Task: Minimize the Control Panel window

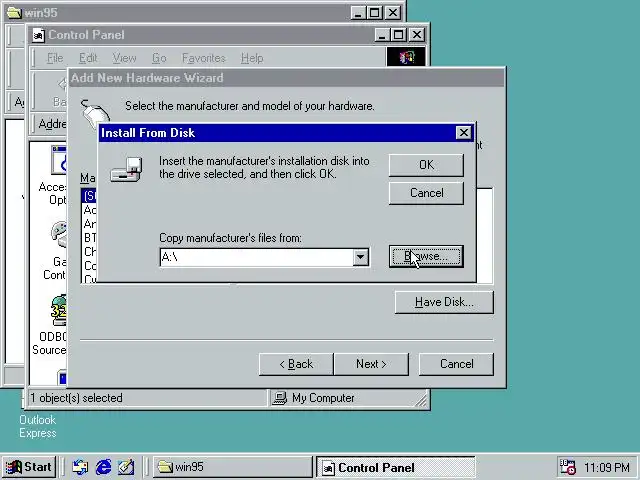Action: click(x=382, y=35)
